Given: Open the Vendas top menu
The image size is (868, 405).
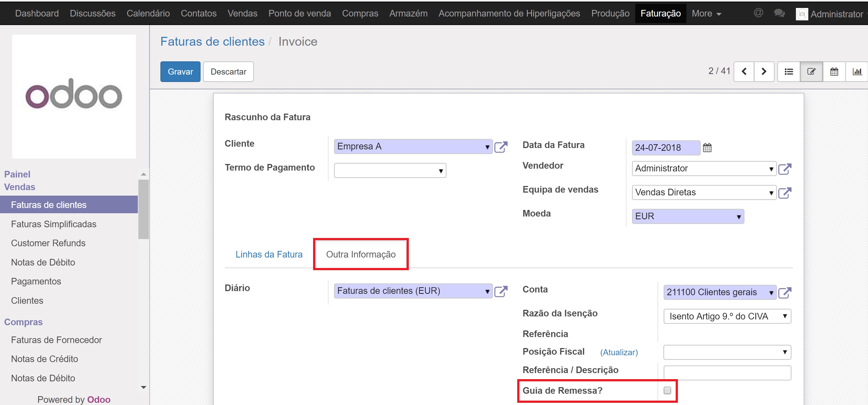Looking at the screenshot, I should point(242,13).
